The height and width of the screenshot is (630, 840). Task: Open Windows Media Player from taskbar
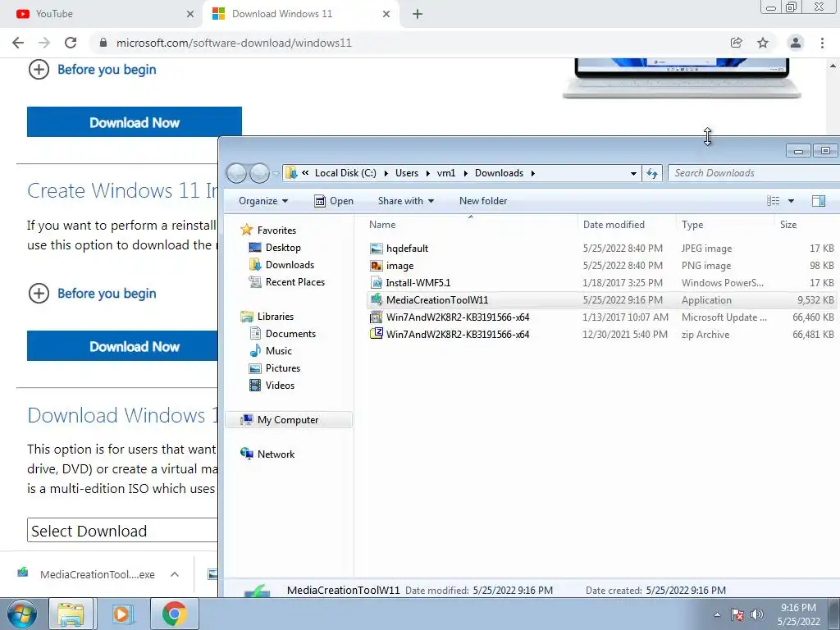(122, 614)
